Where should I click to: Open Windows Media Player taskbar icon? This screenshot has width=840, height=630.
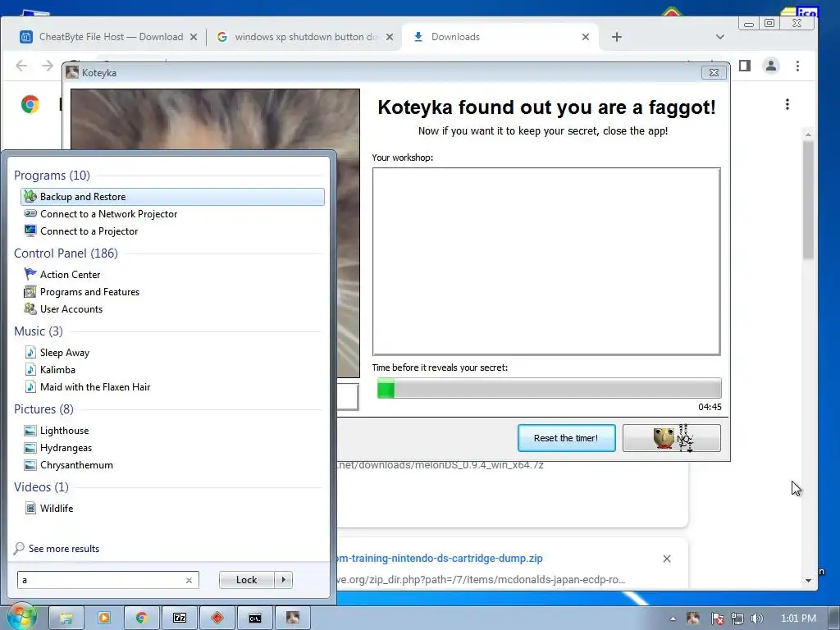[x=104, y=619]
